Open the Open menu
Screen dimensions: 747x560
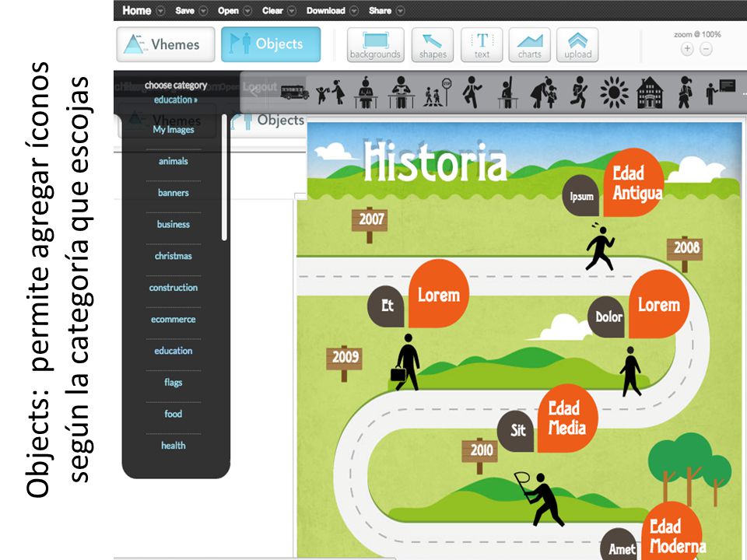228,10
